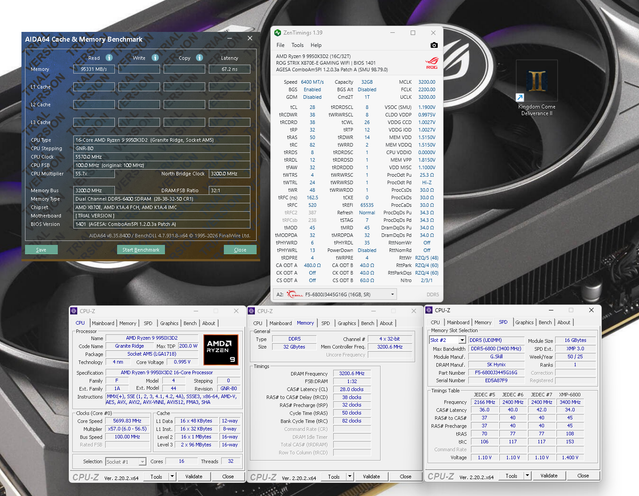Click Validate in left CPU-Z window
Viewport: 639px width, 496px height.
click(194, 476)
